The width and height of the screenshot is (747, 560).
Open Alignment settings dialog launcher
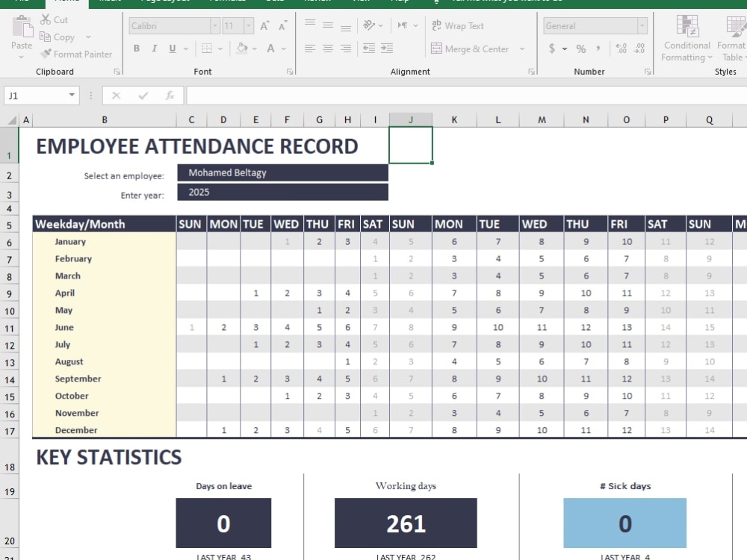click(x=531, y=72)
